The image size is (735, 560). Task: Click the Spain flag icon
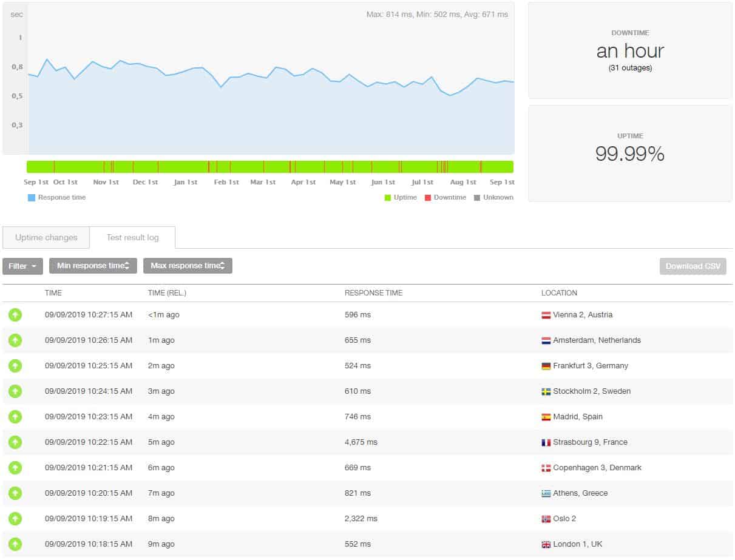pos(546,417)
